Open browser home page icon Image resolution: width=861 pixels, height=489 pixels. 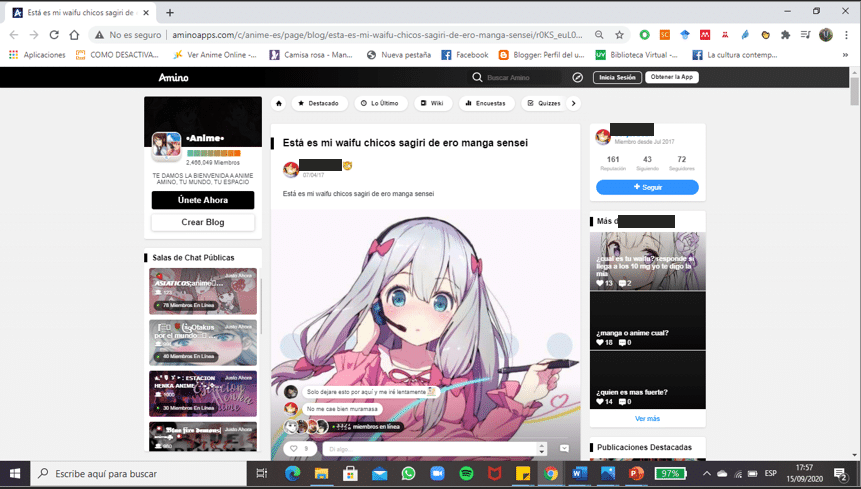(x=74, y=35)
